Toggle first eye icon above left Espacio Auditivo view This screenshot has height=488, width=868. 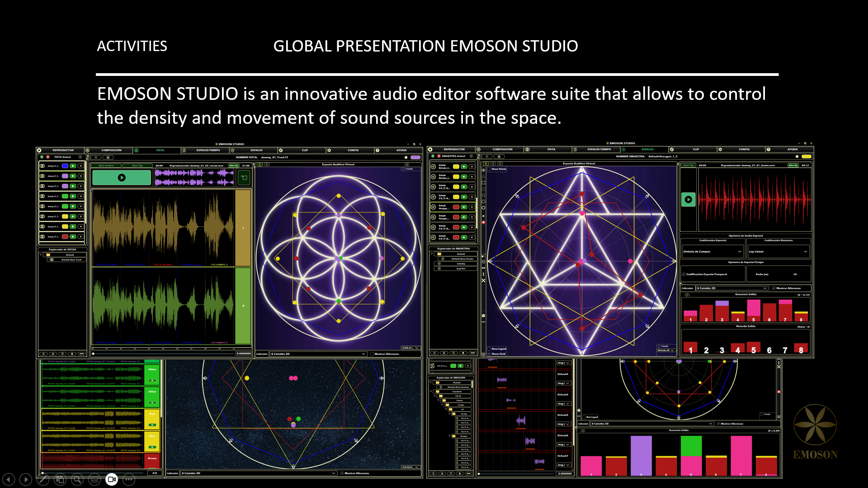tap(259, 164)
